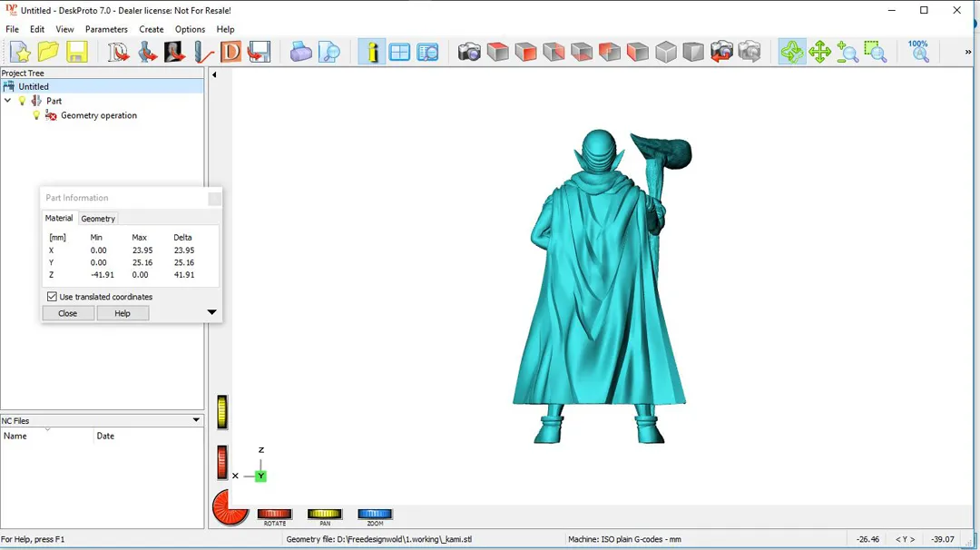
Task: Collapse the Part tree node
Action: point(8,101)
